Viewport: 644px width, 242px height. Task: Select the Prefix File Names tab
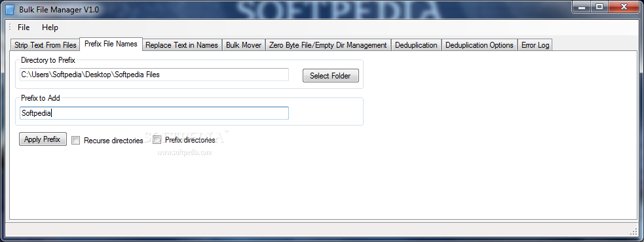[111, 44]
